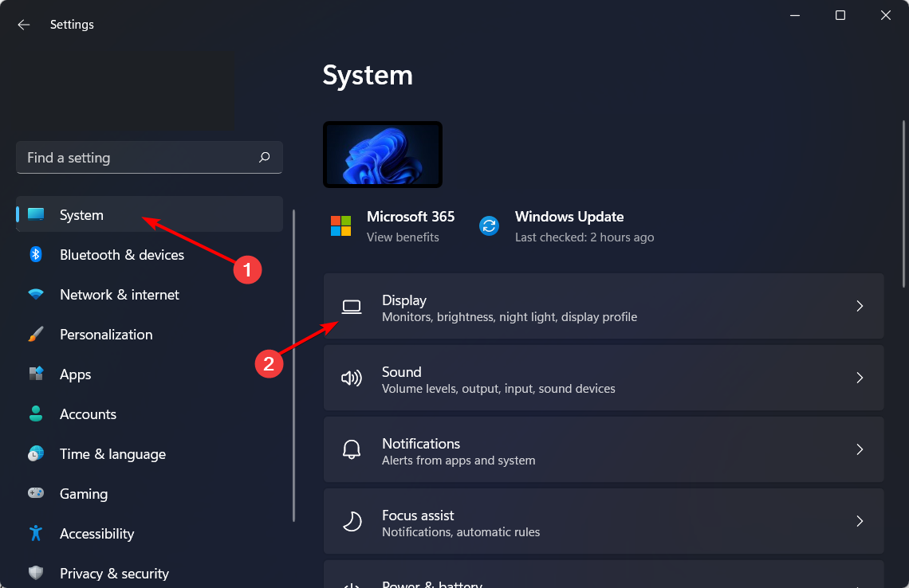
Task: Click the Windows Update sync icon
Action: (x=490, y=226)
